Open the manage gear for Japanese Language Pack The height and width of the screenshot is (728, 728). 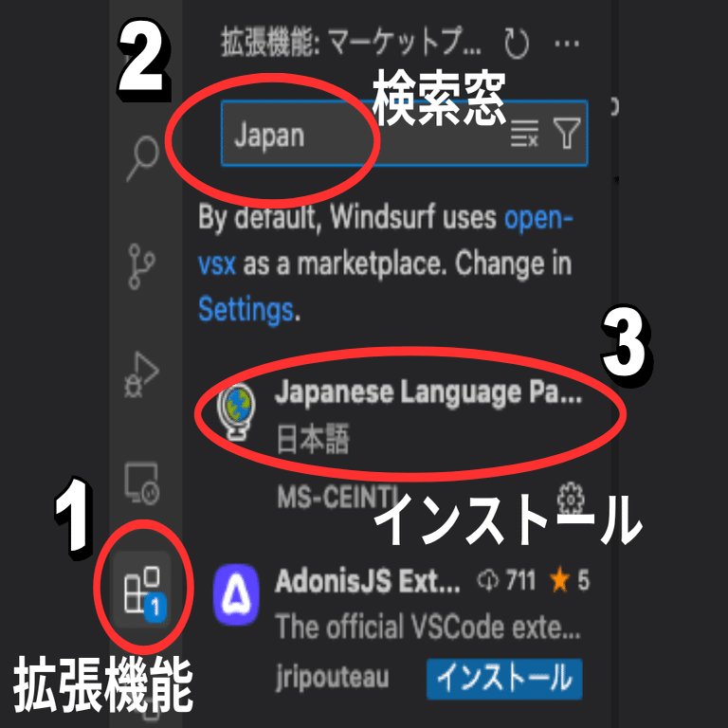571,500
